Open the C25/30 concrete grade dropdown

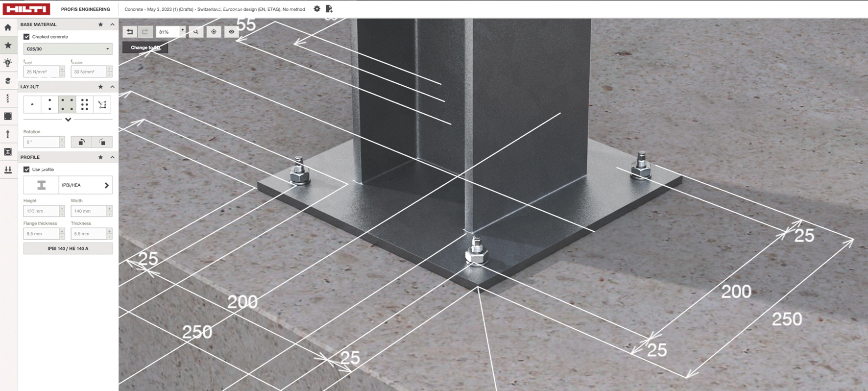click(x=68, y=49)
